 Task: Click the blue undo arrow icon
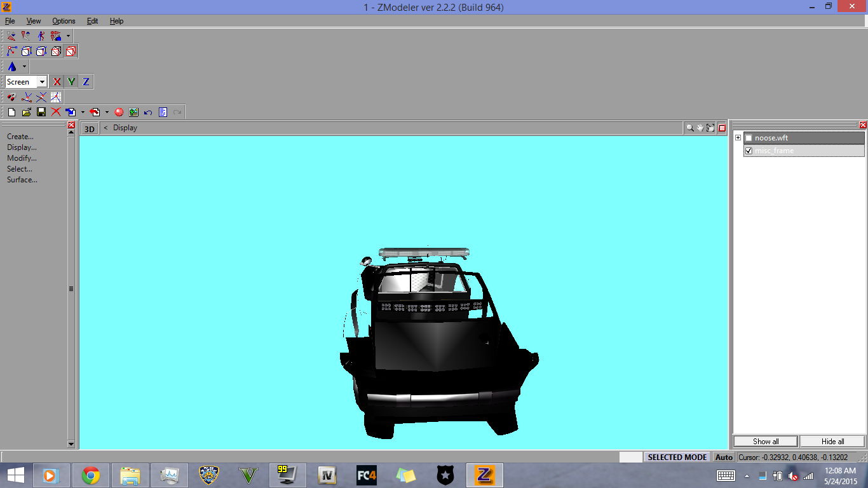click(x=148, y=112)
